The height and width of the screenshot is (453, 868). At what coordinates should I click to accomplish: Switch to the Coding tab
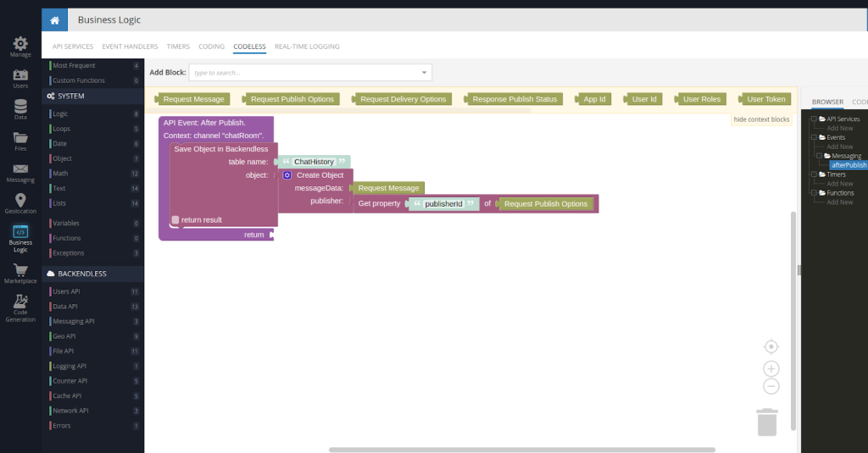(211, 47)
